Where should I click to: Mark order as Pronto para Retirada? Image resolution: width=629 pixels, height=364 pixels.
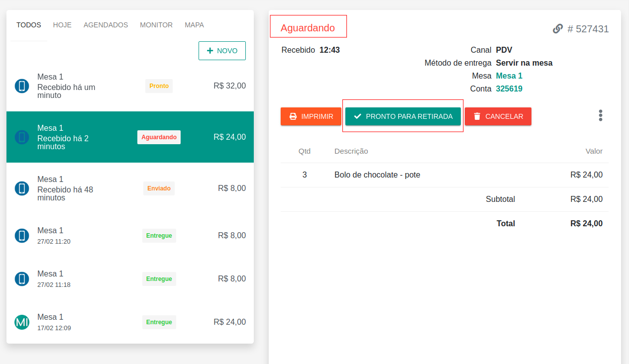[x=403, y=116]
